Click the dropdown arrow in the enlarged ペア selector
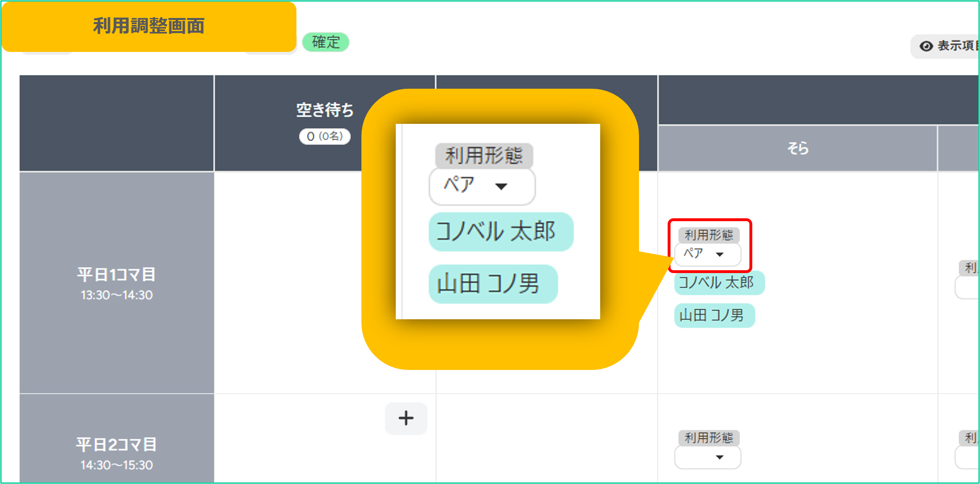980x484 pixels. (501, 187)
